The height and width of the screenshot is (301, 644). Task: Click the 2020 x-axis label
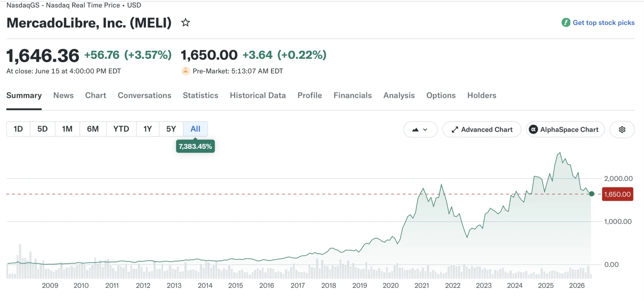[x=391, y=286]
